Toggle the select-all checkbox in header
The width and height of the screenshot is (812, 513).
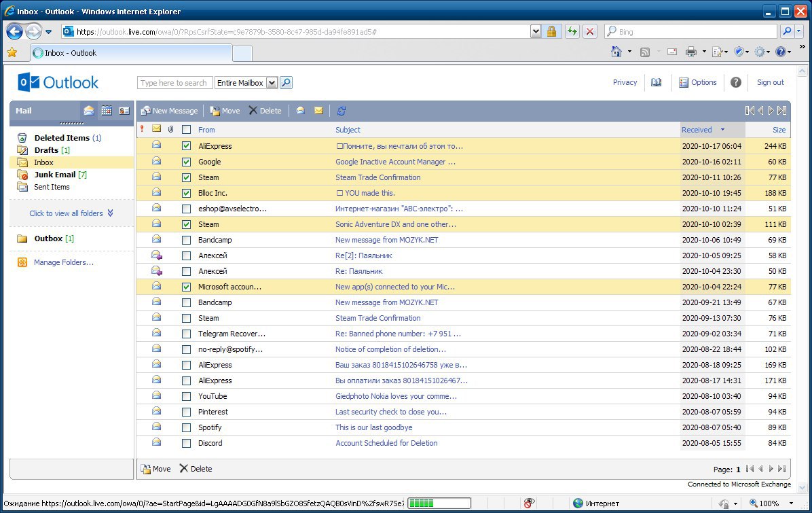(187, 130)
